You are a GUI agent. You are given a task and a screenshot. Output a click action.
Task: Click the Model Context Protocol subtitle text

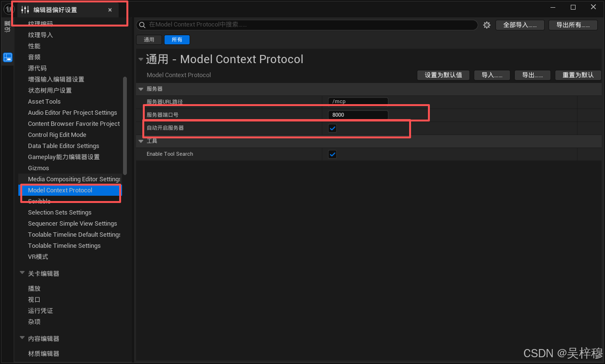[179, 75]
